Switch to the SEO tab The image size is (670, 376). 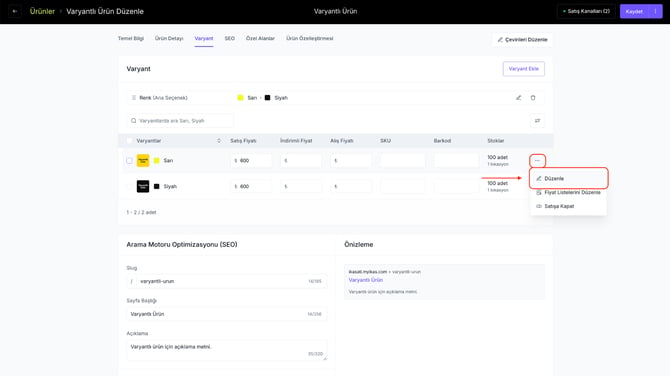coord(229,38)
